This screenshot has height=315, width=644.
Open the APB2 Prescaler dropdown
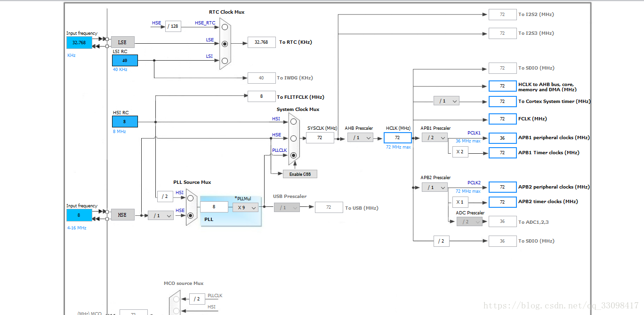(435, 187)
